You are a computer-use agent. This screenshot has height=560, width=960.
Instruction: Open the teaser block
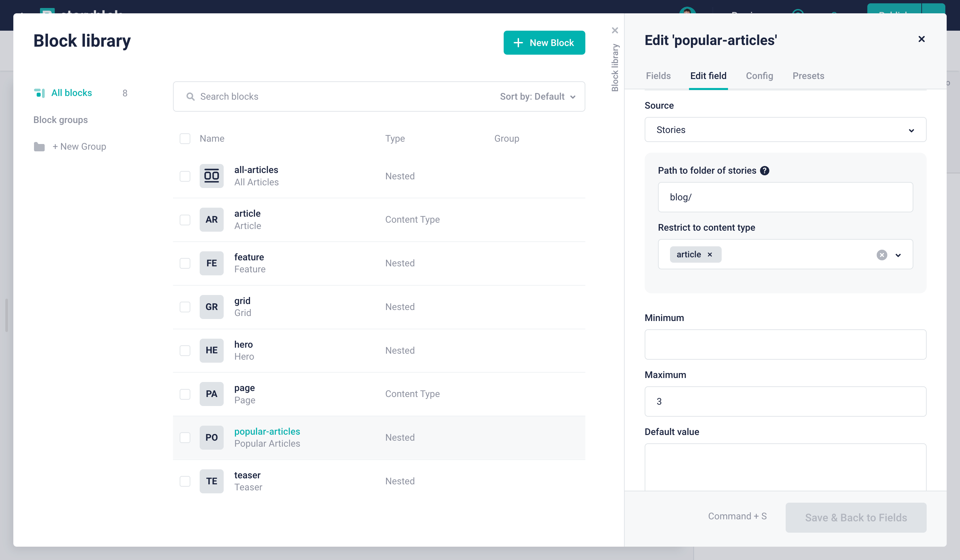pos(247,475)
